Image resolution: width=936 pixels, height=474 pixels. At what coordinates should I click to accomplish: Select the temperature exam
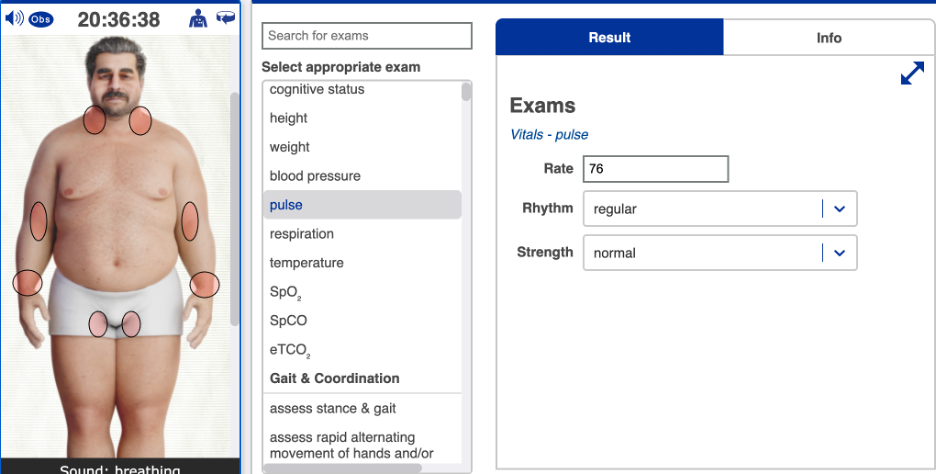(306, 263)
